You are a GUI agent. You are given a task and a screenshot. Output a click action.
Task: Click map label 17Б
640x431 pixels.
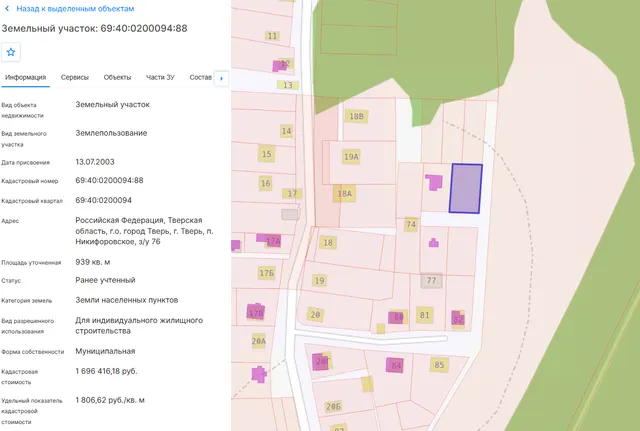pos(267,273)
